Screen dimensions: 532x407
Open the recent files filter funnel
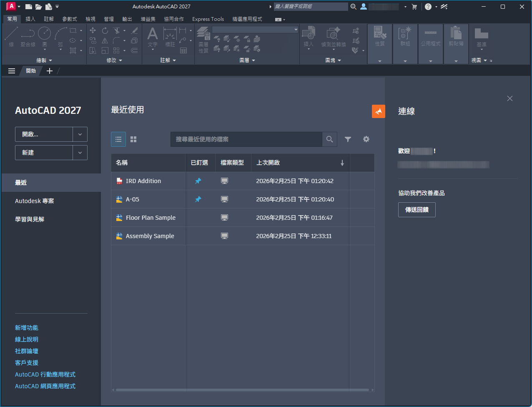(348, 139)
